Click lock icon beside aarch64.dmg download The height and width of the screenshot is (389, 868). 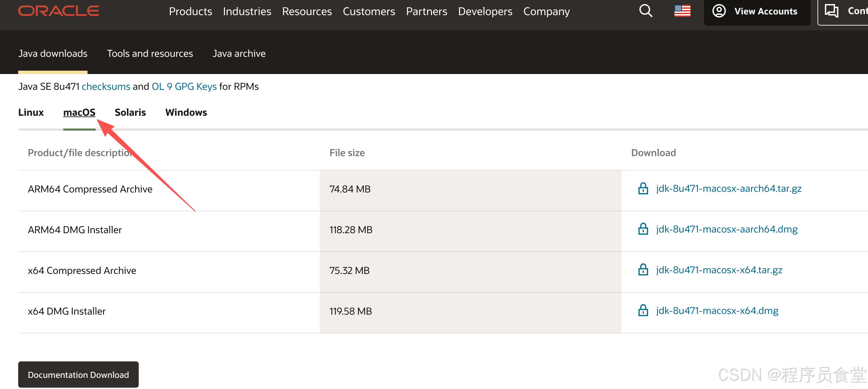coord(642,229)
